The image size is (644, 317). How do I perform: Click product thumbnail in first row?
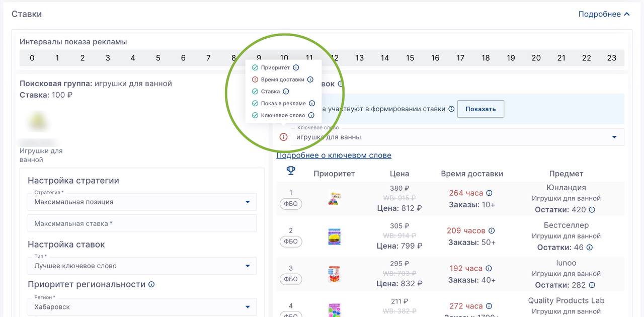point(334,198)
